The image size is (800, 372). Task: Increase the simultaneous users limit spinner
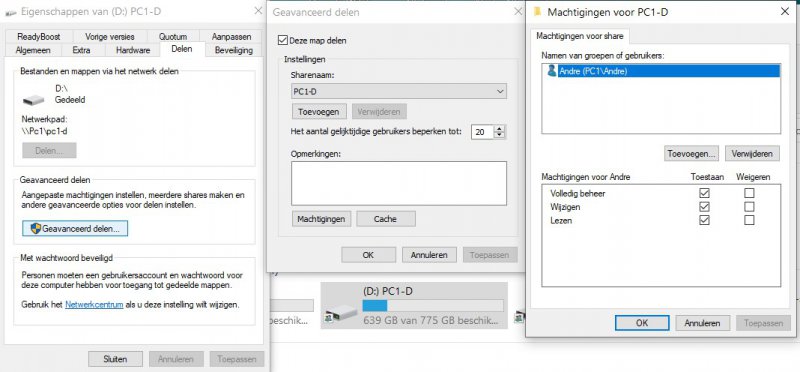(x=499, y=129)
